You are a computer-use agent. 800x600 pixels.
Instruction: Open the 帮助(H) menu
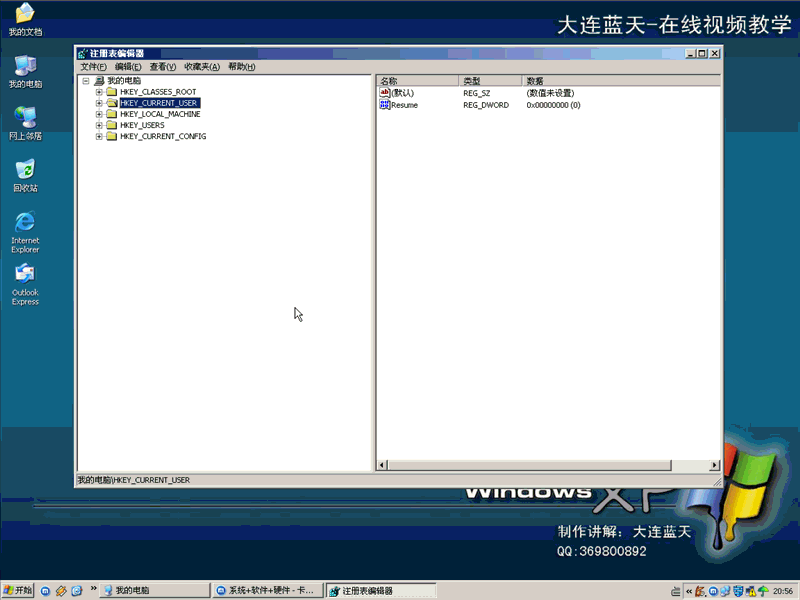pyautogui.click(x=241, y=67)
